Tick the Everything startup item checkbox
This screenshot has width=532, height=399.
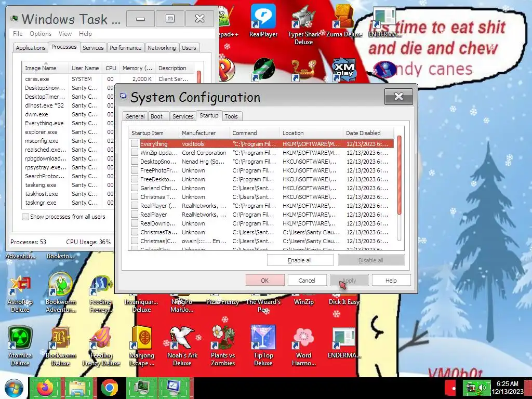click(135, 143)
